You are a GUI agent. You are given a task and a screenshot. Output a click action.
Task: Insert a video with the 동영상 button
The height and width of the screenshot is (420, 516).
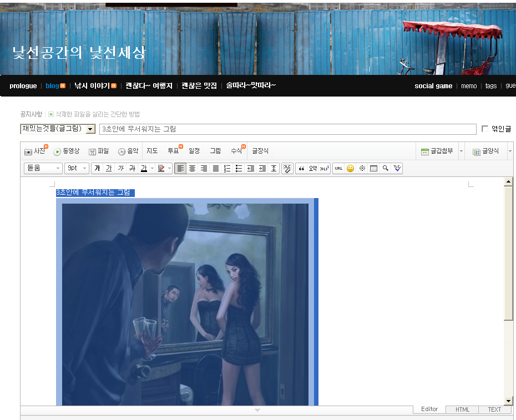(67, 151)
